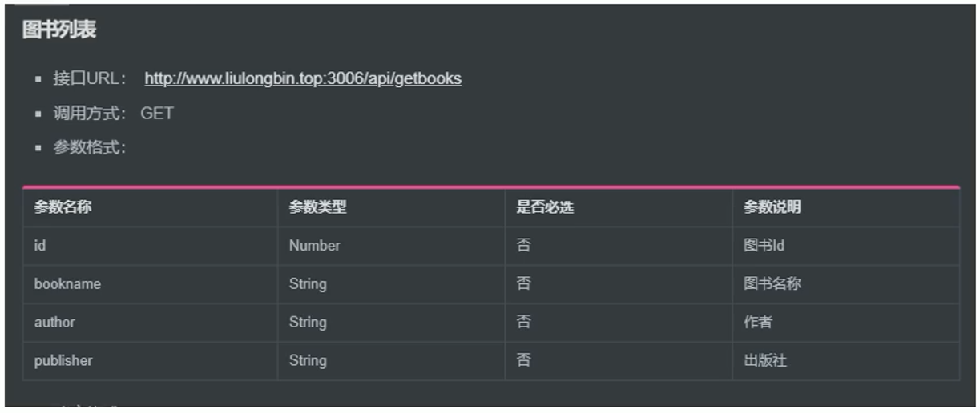Screen dimensions: 980x413
Task: Click the 图书名称 description cell
Action: click(x=846, y=284)
